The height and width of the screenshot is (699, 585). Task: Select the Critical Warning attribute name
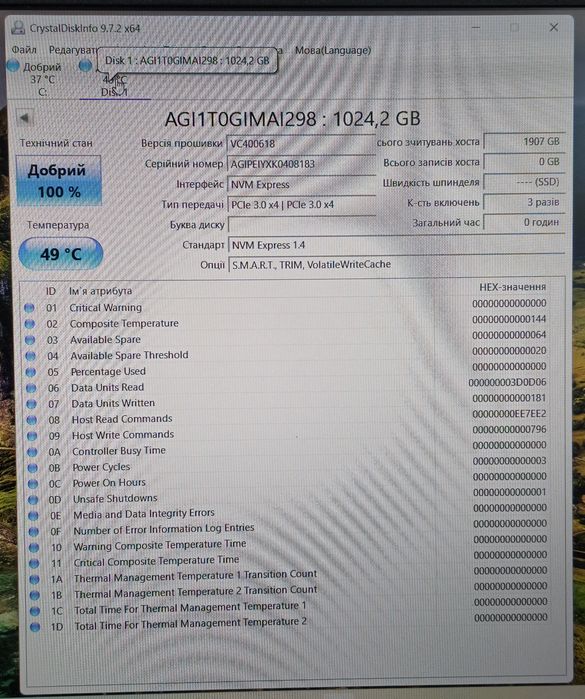[106, 308]
